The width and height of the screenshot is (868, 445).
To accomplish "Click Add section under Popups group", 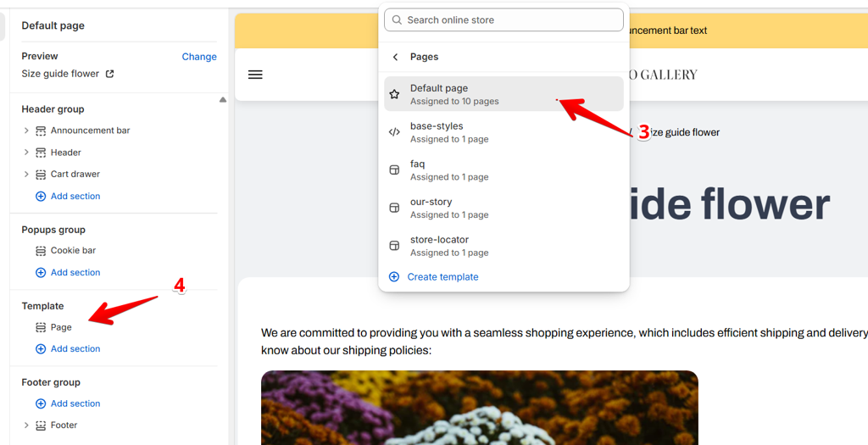I will tap(75, 272).
